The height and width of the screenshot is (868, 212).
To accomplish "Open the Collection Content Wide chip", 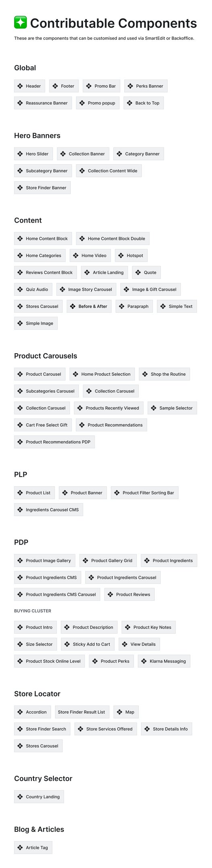I will [x=109, y=171].
